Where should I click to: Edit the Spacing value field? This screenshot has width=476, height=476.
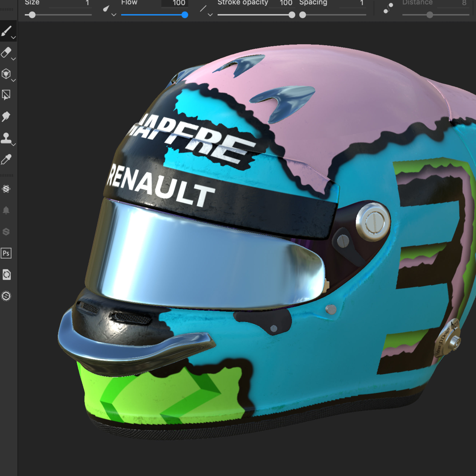click(x=353, y=3)
